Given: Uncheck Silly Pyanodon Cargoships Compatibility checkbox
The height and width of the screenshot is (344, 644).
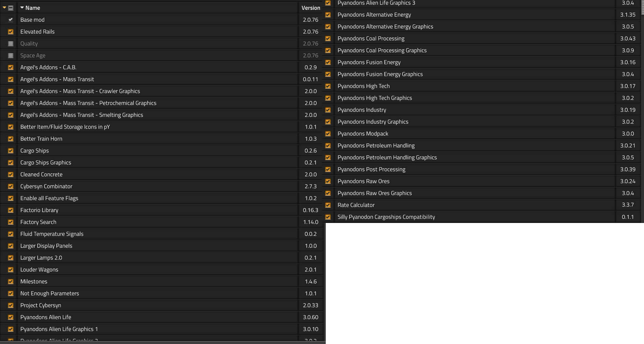Looking at the screenshot, I should click(x=328, y=217).
